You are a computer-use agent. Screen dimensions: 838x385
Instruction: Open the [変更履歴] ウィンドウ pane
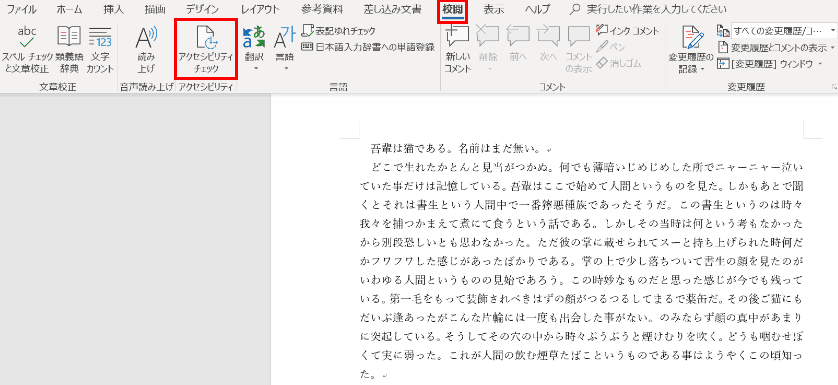pyautogui.click(x=764, y=64)
